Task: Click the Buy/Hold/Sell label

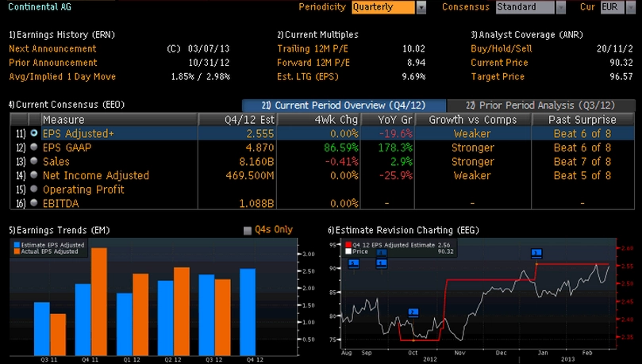Action: click(502, 48)
